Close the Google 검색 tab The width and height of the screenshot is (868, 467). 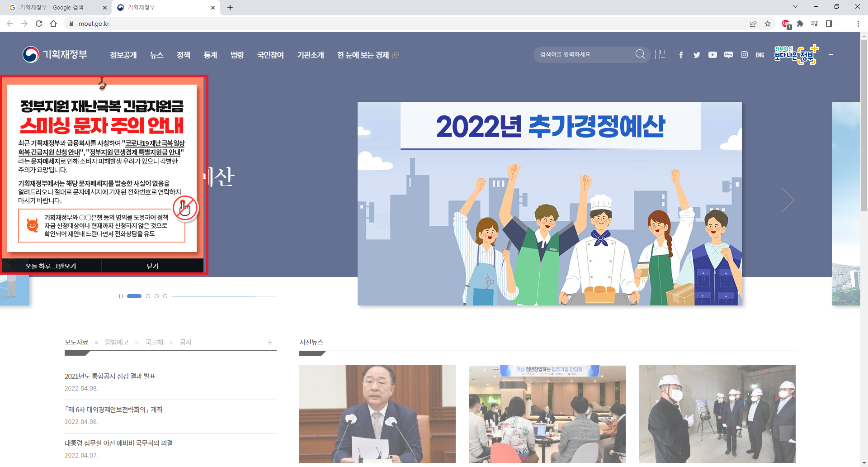(105, 8)
